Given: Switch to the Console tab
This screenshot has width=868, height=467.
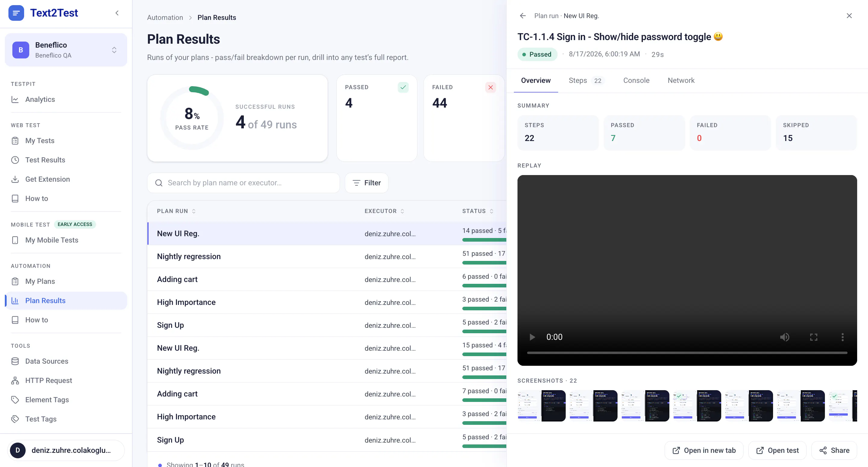Looking at the screenshot, I should 636,80.
